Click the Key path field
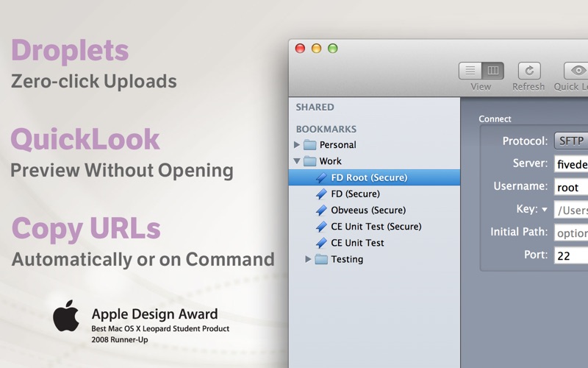 tap(571, 210)
